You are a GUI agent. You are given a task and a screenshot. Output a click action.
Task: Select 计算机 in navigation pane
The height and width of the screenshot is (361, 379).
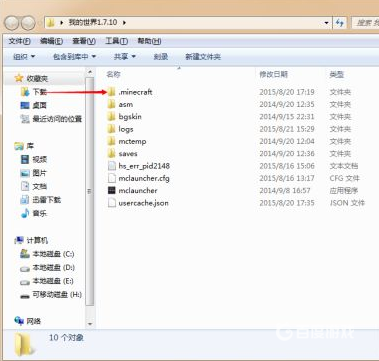point(31,240)
